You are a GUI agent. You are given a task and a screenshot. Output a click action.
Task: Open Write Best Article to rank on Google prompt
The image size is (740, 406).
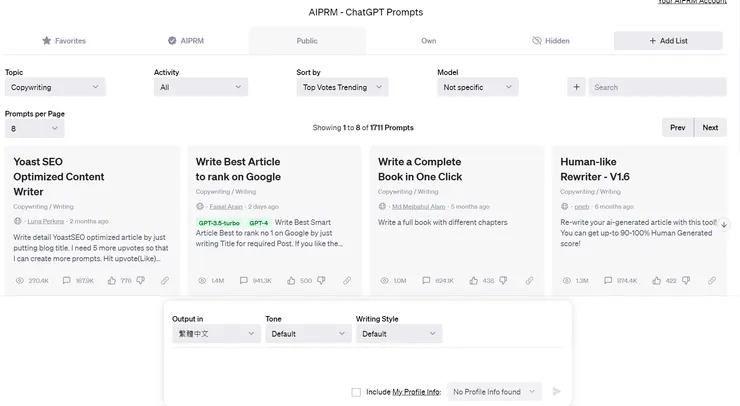tap(238, 169)
